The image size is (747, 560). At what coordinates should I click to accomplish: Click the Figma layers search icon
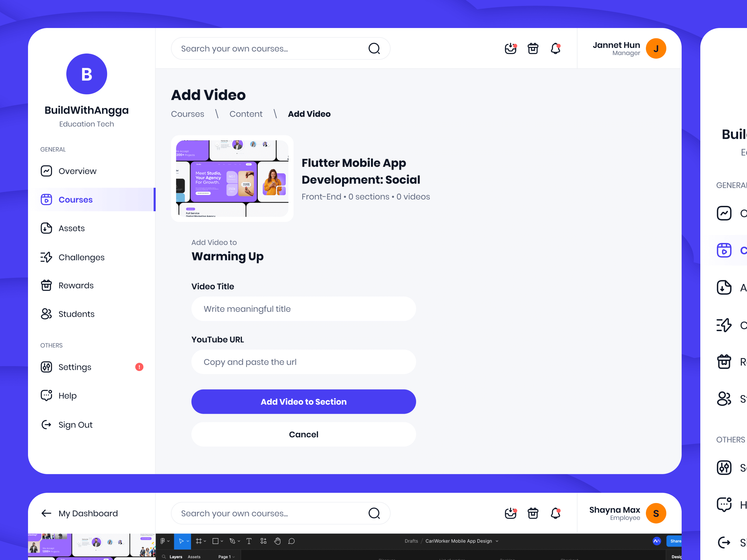pos(164,557)
